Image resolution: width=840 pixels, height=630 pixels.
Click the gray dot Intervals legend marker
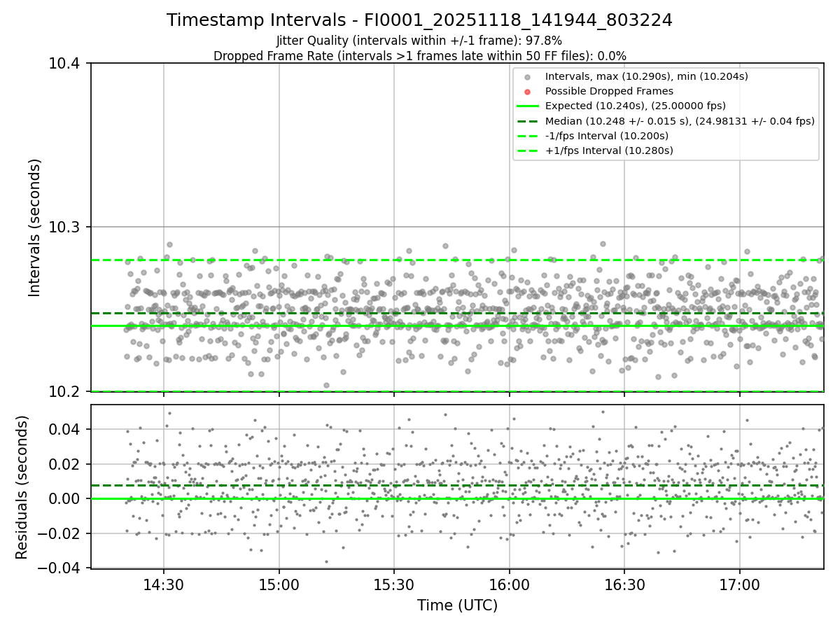528,76
